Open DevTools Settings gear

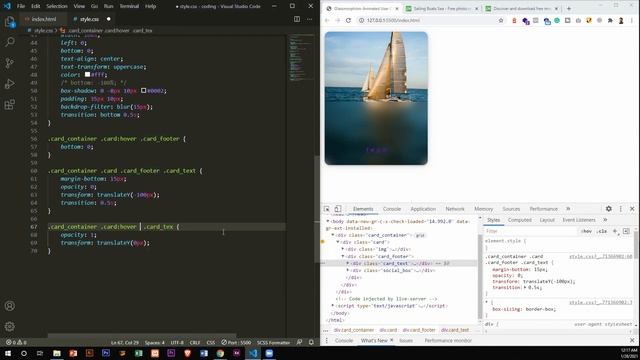(x=609, y=209)
